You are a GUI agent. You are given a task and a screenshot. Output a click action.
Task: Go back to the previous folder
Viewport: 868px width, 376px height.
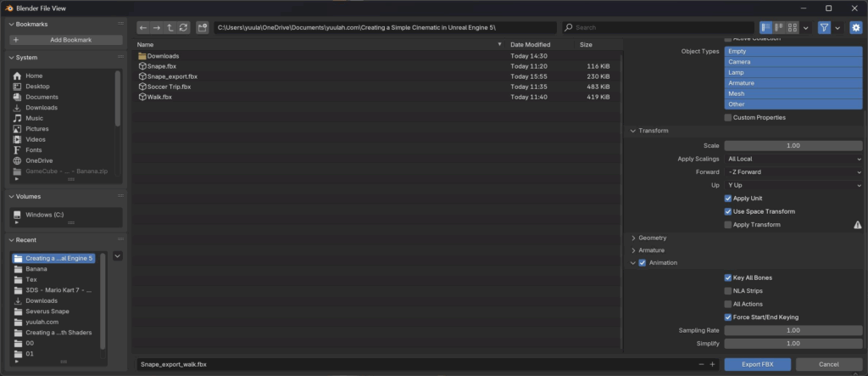click(143, 28)
